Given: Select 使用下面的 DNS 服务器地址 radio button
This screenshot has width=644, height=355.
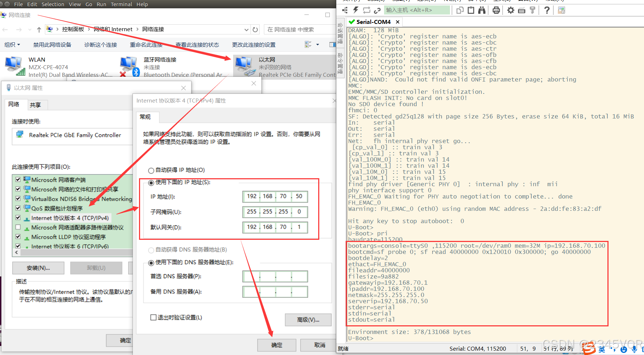Looking at the screenshot, I should point(151,263).
